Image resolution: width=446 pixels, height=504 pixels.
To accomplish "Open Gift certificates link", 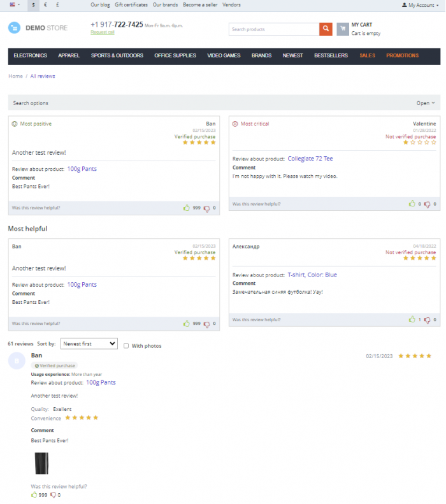I will tap(131, 5).
